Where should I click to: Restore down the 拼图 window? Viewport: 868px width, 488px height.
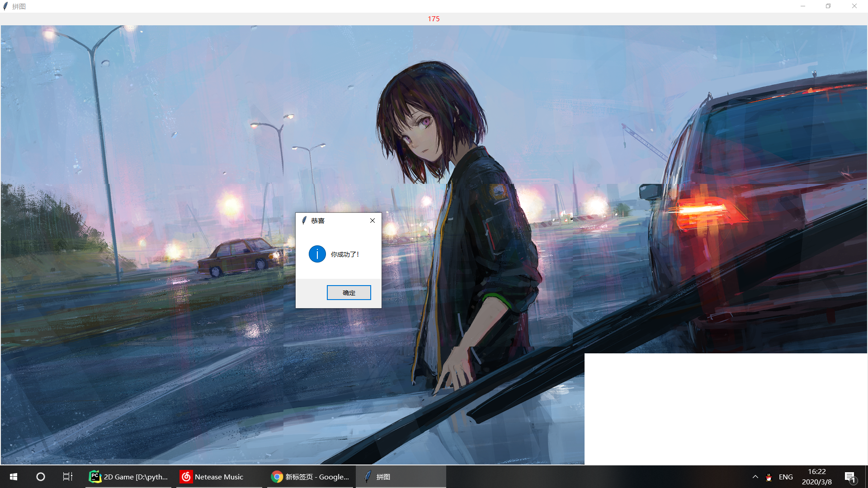828,6
